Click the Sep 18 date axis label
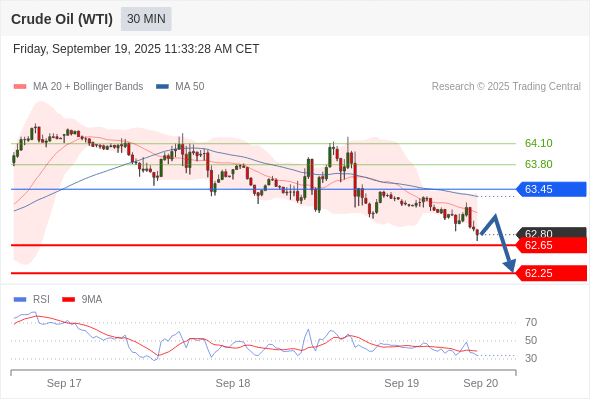Viewport: 590px width, 400px height. [x=233, y=383]
